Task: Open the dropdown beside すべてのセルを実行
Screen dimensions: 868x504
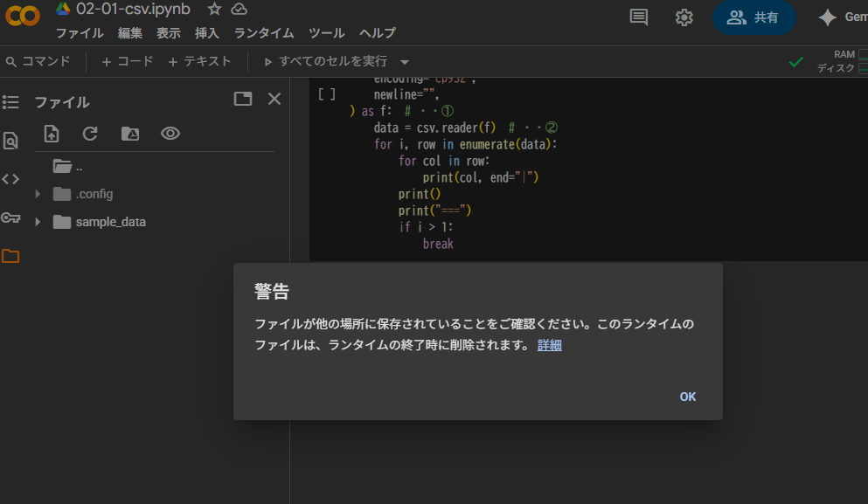Action: 404,62
